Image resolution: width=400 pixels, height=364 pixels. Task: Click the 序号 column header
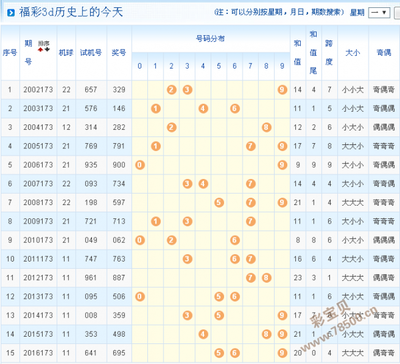10,52
